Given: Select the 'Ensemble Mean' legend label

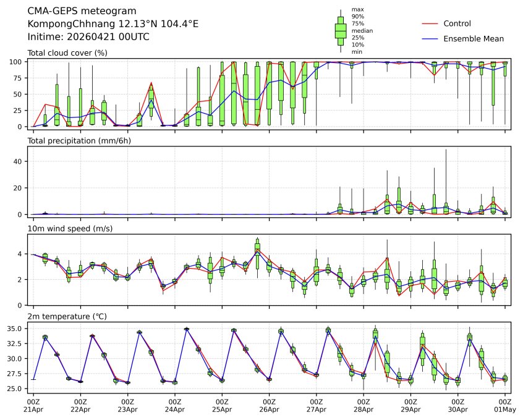Looking at the screenshot, I should click(474, 38).
